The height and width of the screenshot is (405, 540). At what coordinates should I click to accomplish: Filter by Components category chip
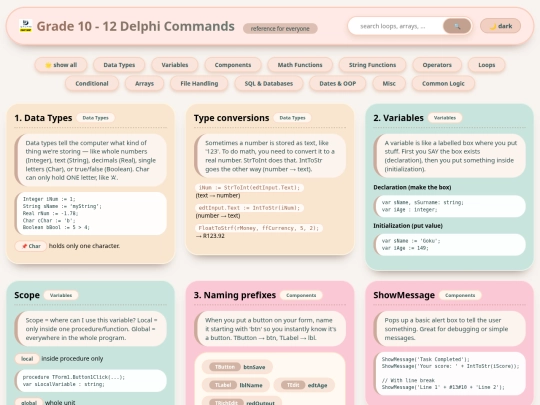pos(233,65)
